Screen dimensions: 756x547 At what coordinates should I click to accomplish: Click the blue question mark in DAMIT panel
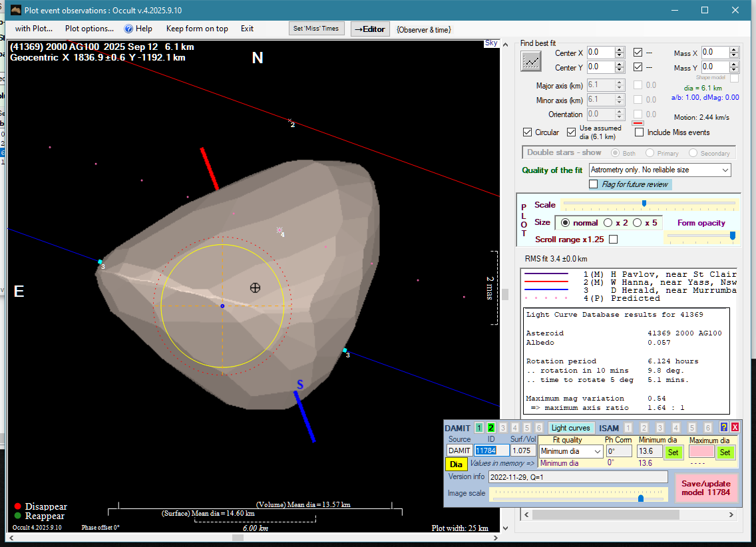(x=724, y=427)
